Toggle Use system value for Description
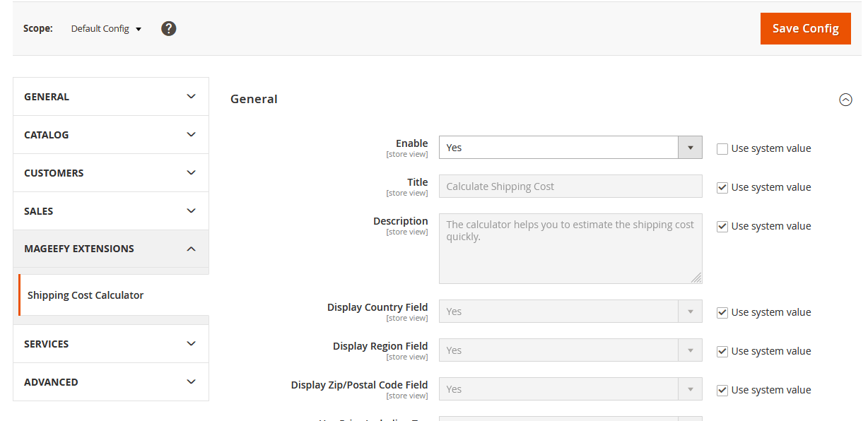This screenshot has height=421, width=868. coord(722,227)
